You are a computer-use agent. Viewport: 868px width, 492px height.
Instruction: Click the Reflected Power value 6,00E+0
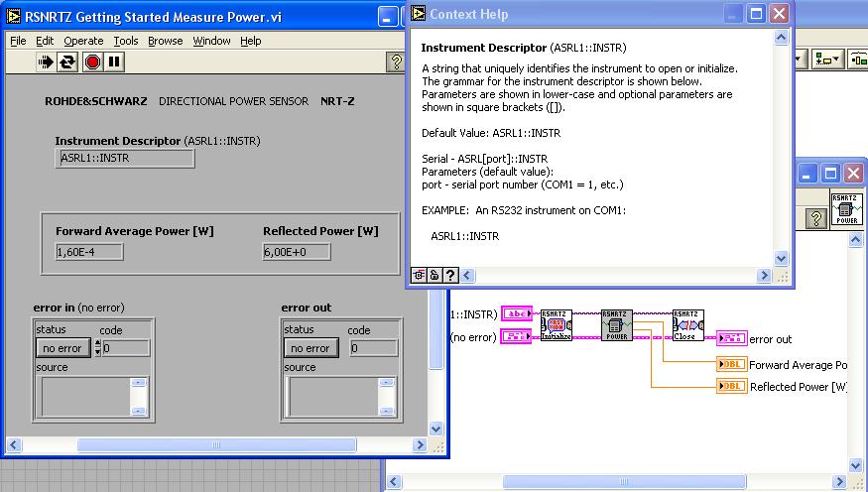pyautogui.click(x=297, y=252)
